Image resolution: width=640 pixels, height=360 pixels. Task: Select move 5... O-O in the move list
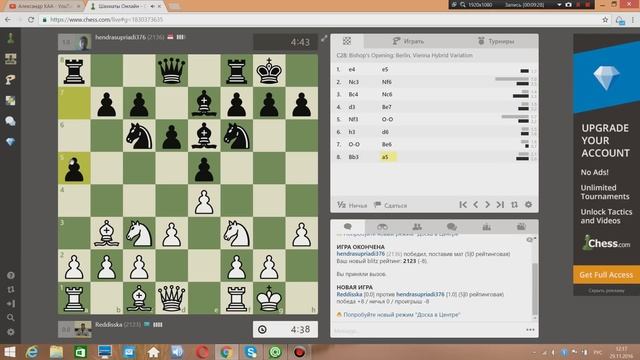[x=387, y=119]
